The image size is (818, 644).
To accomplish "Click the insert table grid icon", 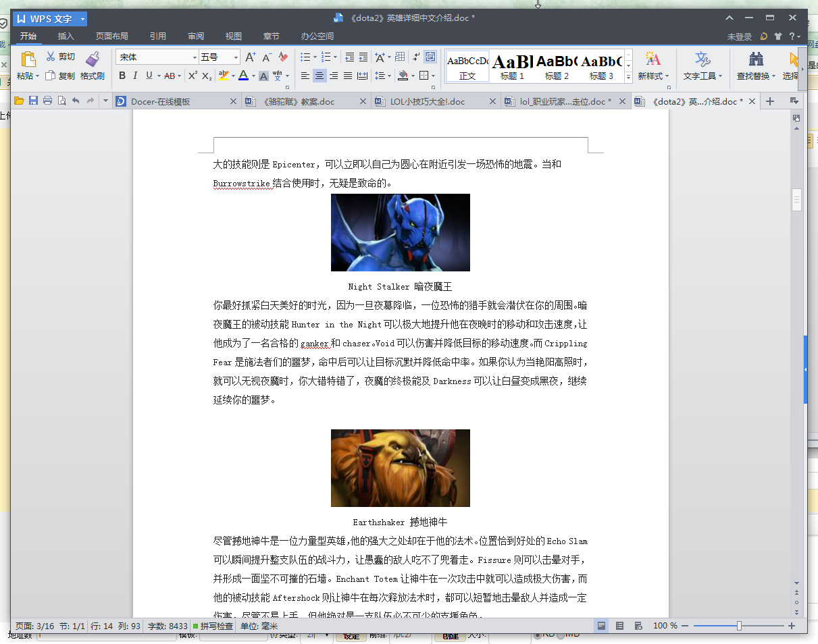I will [400, 57].
